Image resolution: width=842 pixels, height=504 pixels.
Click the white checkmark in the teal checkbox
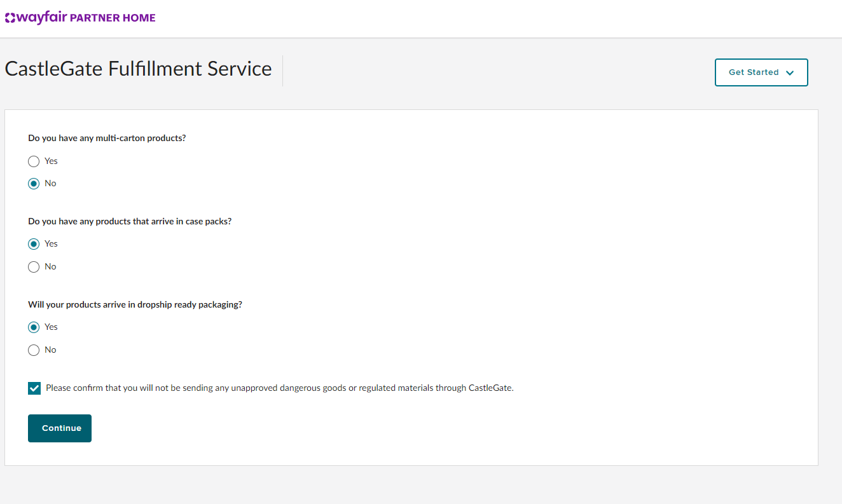click(x=34, y=388)
